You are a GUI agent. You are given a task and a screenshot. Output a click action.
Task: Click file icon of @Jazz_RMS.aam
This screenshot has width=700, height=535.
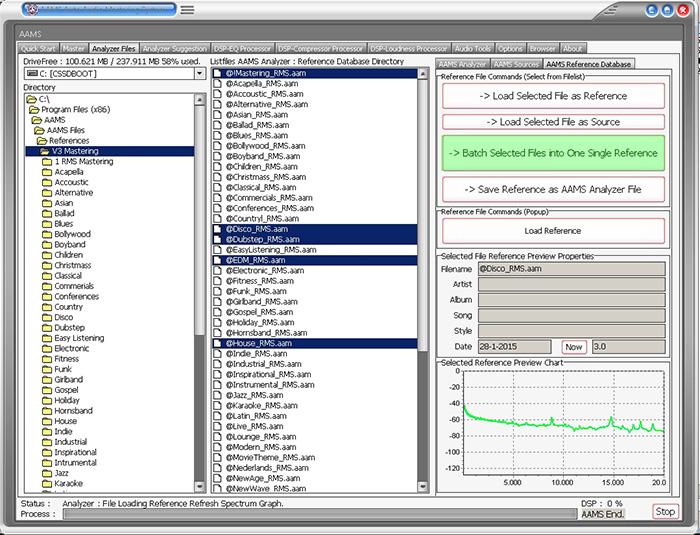pos(217,395)
